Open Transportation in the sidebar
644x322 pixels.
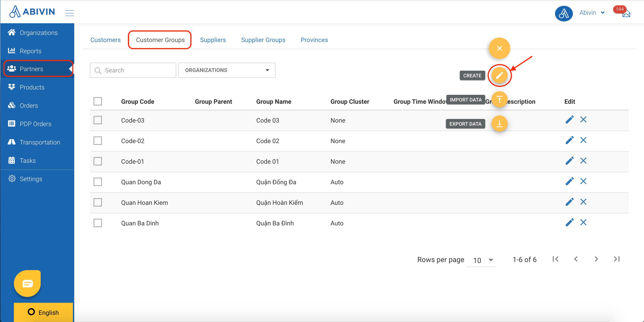coord(37,142)
